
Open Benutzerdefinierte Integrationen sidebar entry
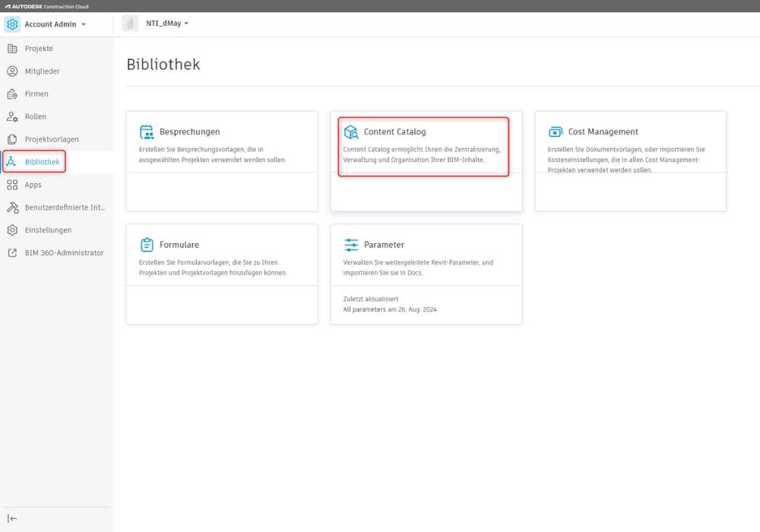click(65, 207)
